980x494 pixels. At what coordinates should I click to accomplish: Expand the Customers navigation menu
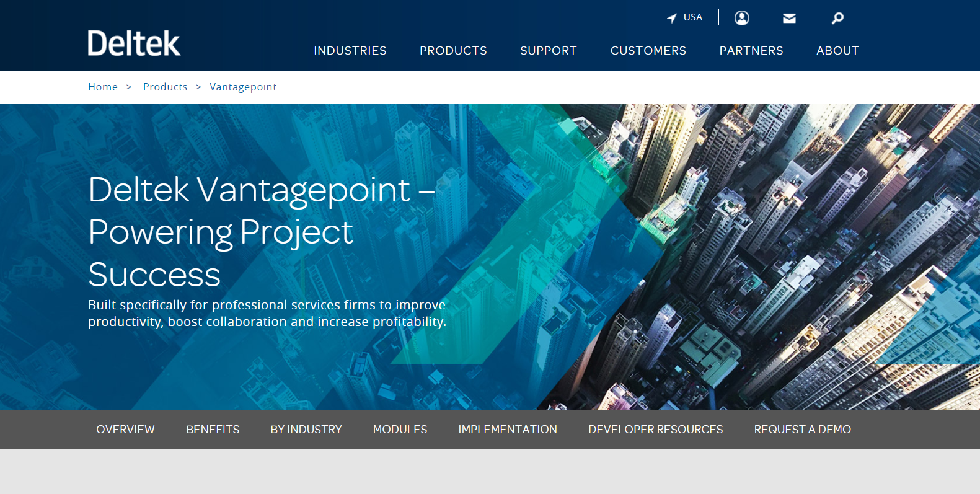pos(648,51)
